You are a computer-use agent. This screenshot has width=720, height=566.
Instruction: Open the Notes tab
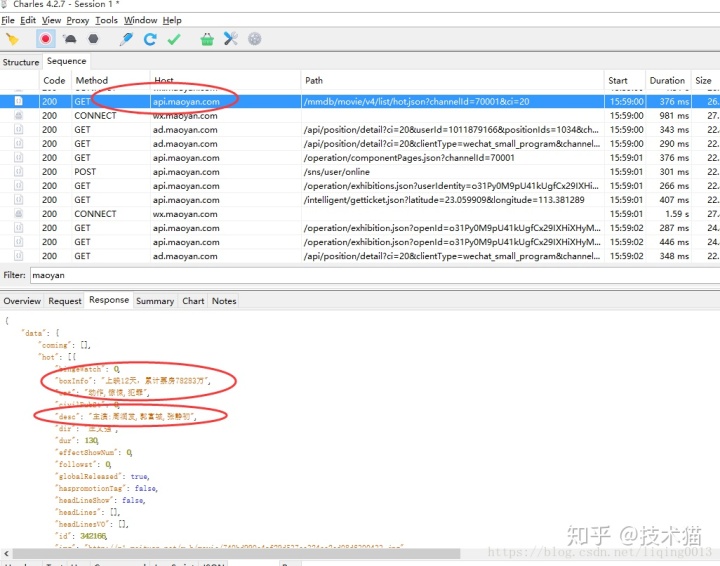click(x=224, y=301)
